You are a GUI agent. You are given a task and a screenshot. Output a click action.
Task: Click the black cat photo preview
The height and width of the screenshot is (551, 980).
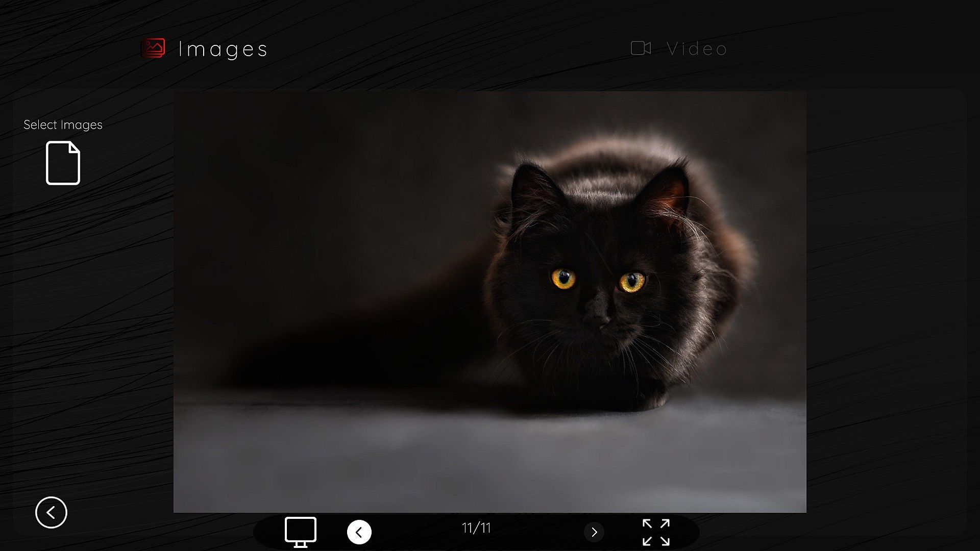pos(490,301)
